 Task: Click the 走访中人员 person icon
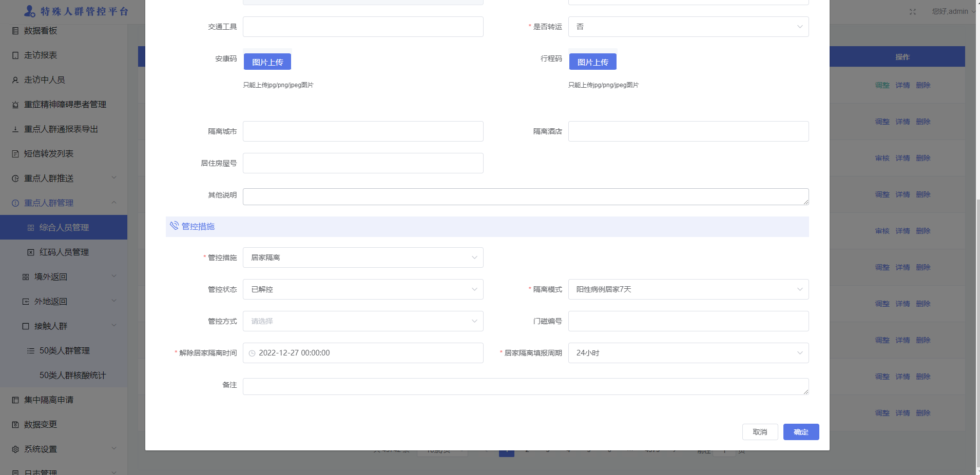coord(15,80)
